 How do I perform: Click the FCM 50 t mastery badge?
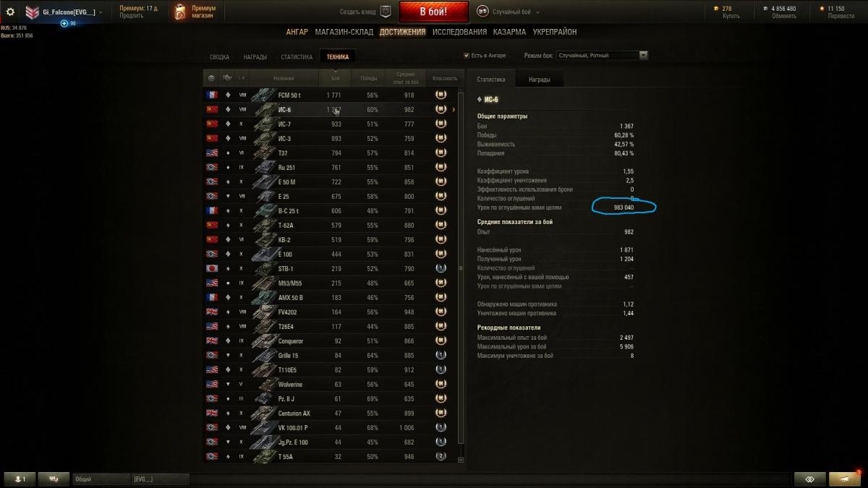click(x=440, y=95)
